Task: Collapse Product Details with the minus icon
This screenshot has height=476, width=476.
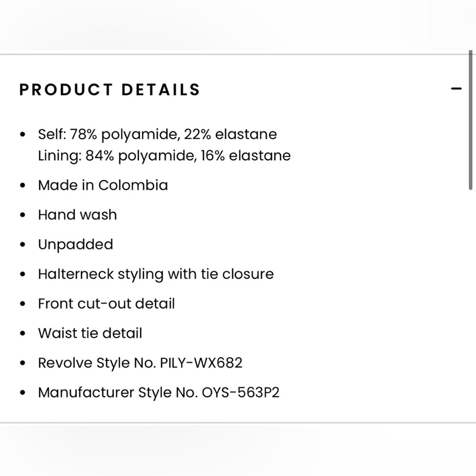Action: 456,88
